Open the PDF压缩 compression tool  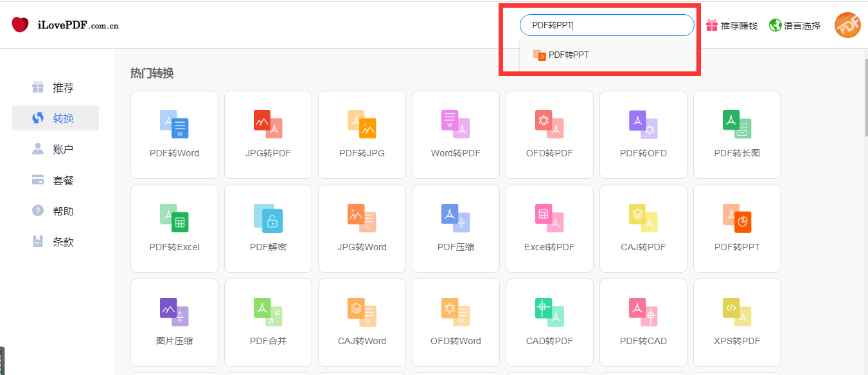456,228
